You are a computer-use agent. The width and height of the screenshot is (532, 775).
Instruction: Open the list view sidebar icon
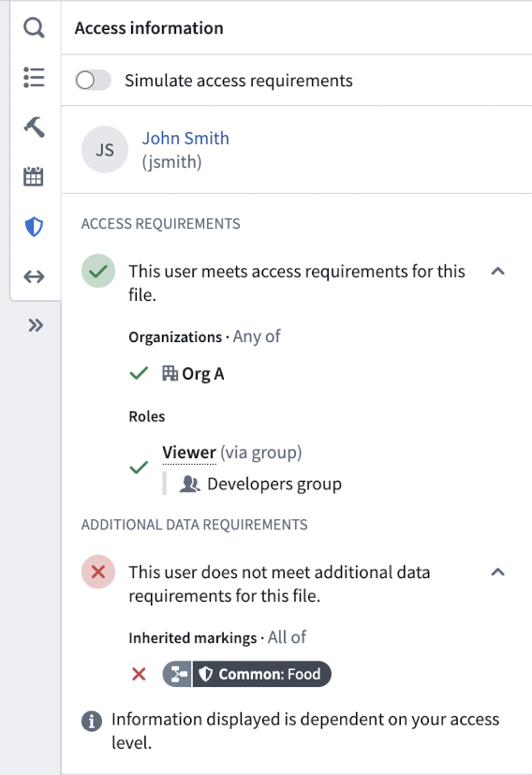34,78
